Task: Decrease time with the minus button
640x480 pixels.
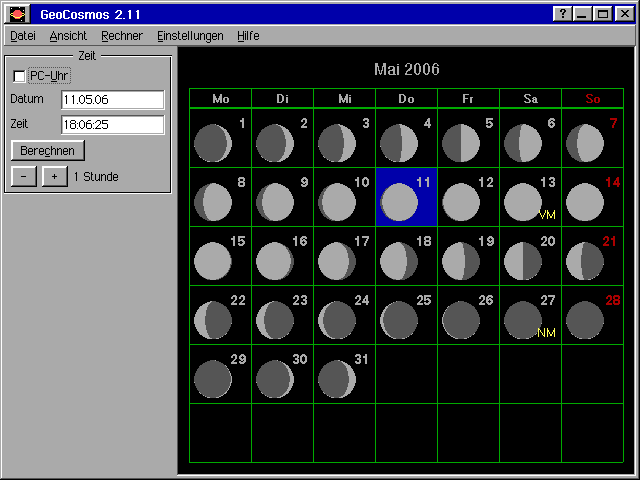Action: click(23, 176)
